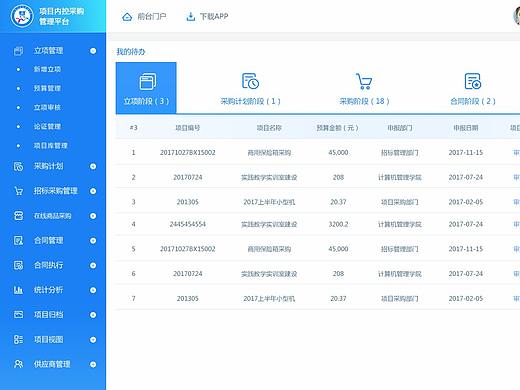Click 招标管理部门 in row 5

pos(400,249)
